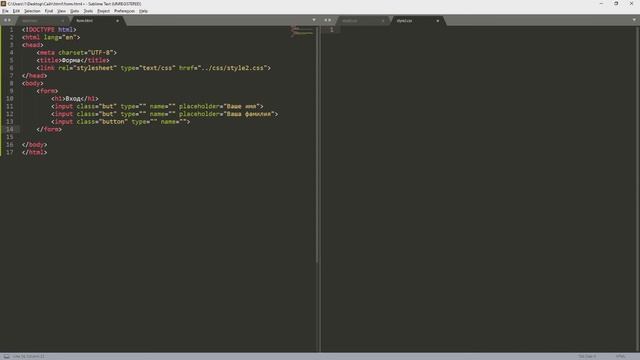This screenshot has width=640, height=360.
Task: Click line number 15 in gutter
Action: tap(9, 137)
